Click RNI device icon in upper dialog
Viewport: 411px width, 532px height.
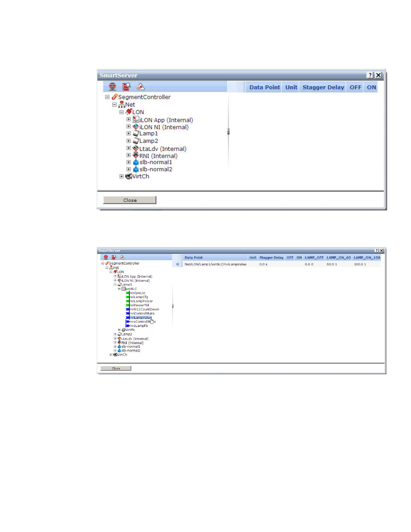(136, 156)
